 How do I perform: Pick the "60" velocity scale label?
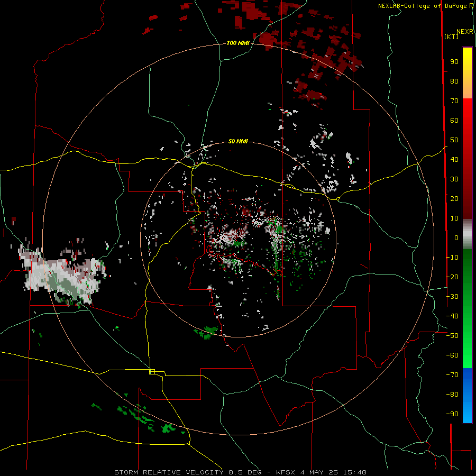coord(454,121)
